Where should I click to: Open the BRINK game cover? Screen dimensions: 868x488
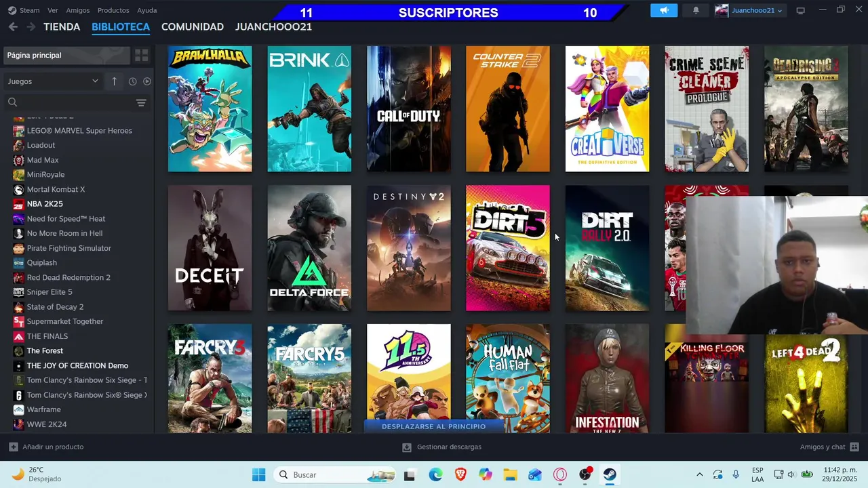pos(309,109)
